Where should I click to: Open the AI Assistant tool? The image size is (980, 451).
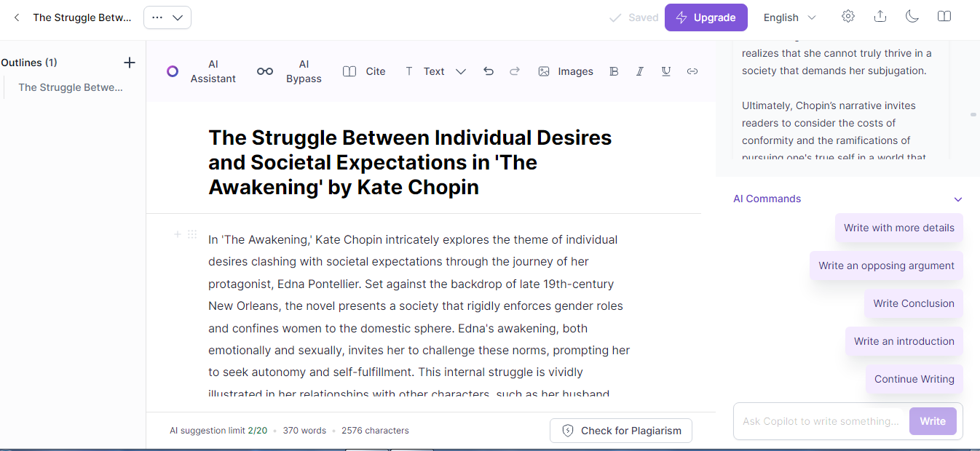click(201, 71)
